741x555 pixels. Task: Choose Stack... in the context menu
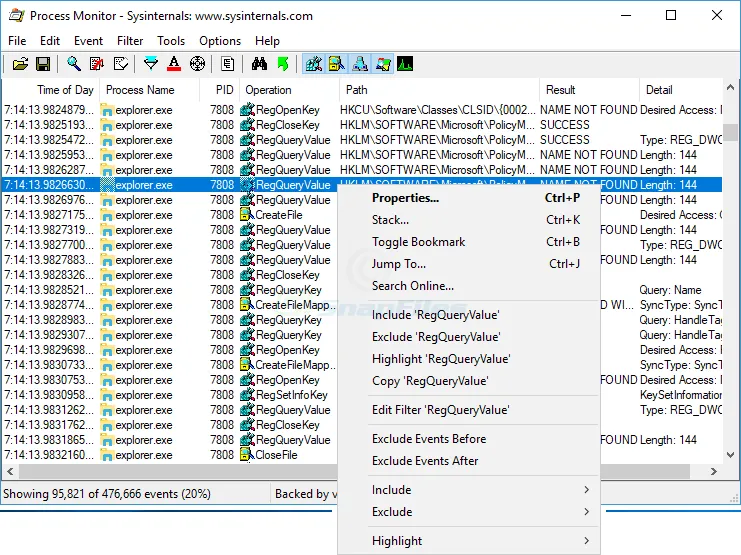pyautogui.click(x=469, y=220)
